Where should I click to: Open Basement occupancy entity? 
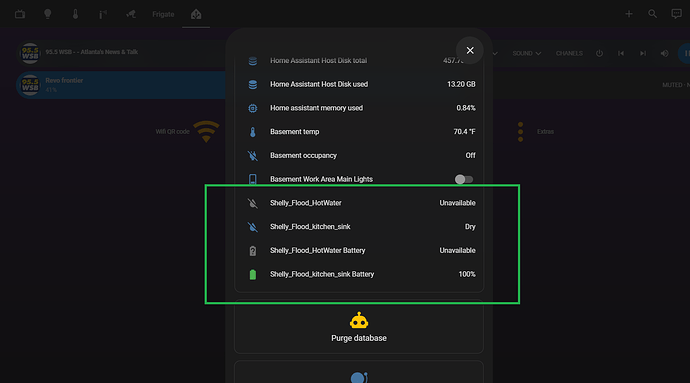tap(359, 155)
